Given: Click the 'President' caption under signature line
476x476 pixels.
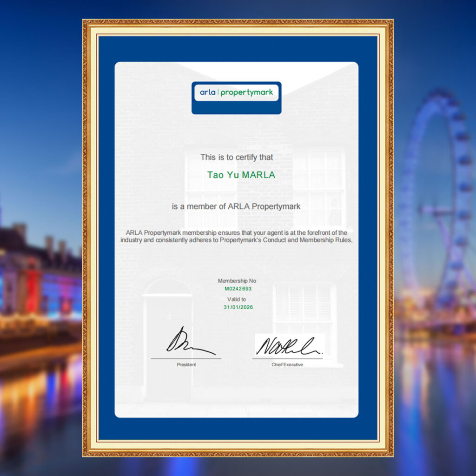Looking at the screenshot, I should [x=186, y=365].
